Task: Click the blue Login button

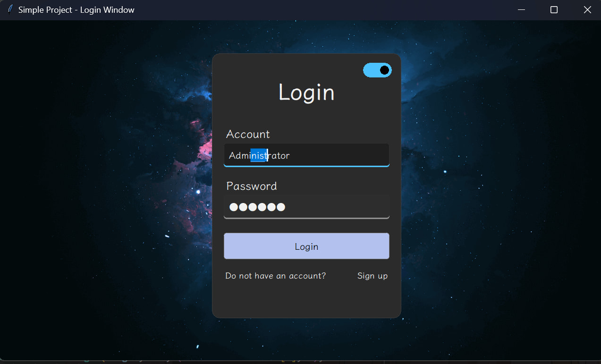Action: [306, 246]
